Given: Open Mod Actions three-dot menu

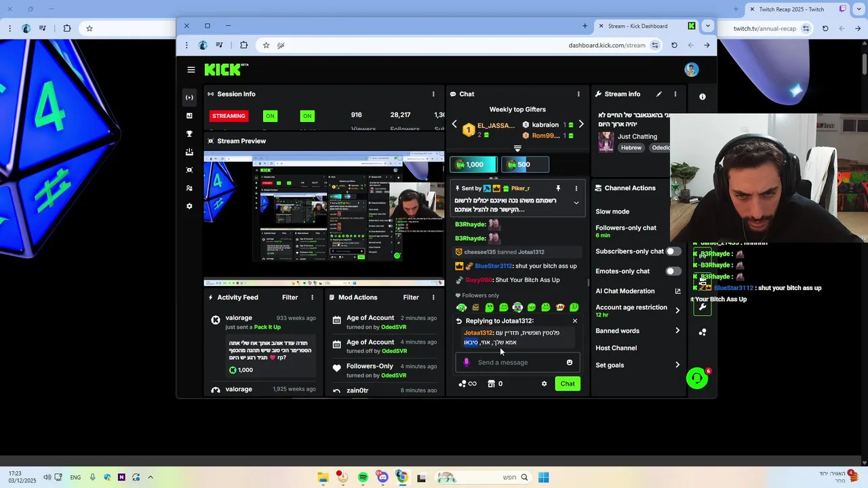Looking at the screenshot, I should [433, 298].
